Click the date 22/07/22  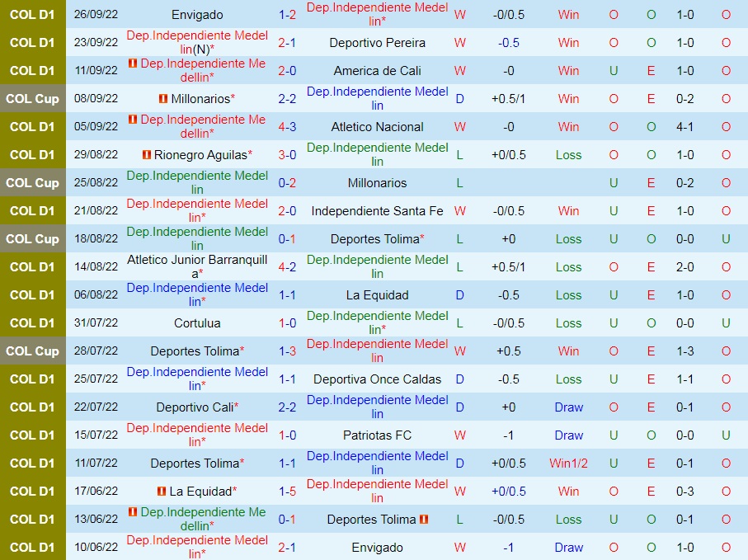point(96,407)
